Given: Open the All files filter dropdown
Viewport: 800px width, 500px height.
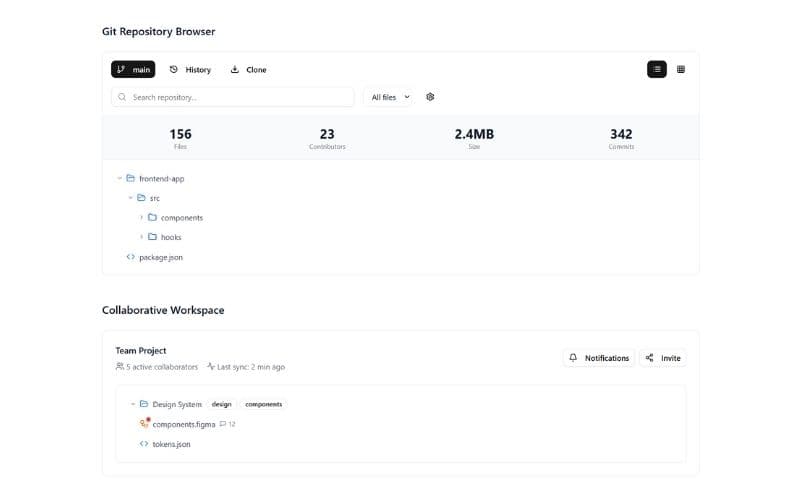Looking at the screenshot, I should (390, 97).
